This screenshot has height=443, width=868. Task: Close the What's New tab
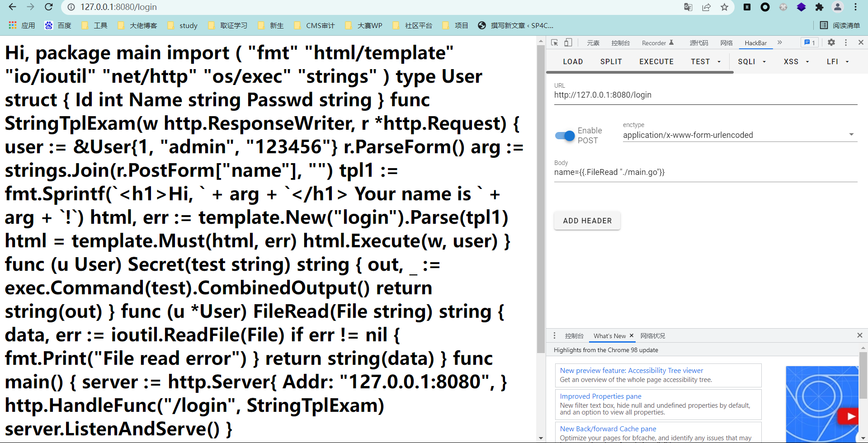(632, 335)
